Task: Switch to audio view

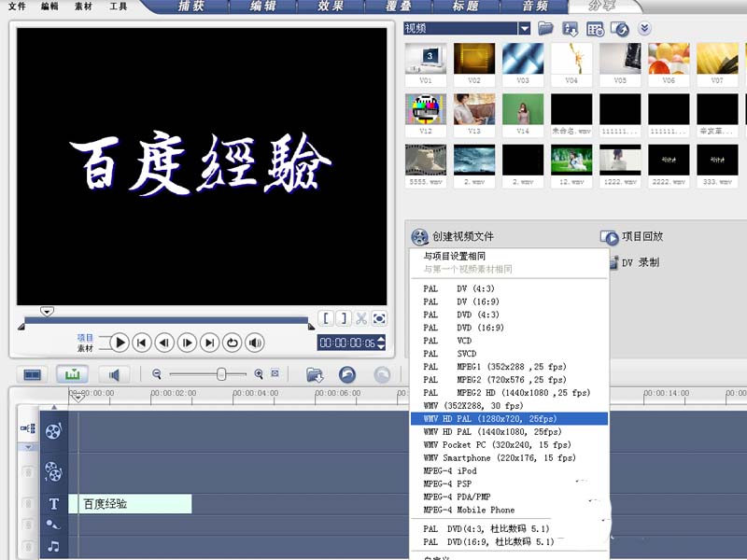Action: tap(114, 374)
